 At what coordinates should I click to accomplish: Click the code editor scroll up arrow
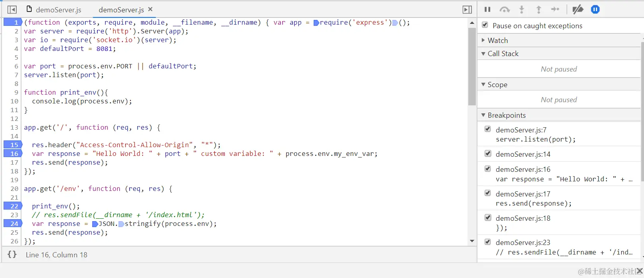[472, 23]
